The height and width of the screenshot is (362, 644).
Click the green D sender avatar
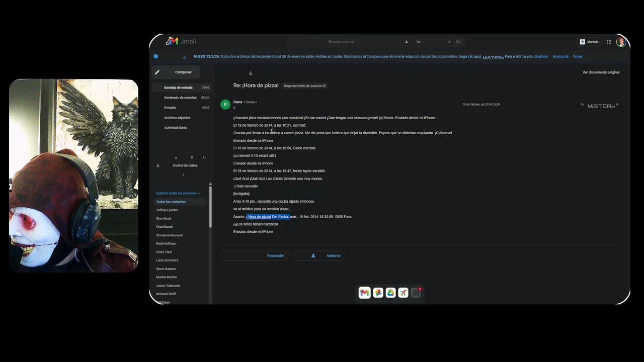coord(225,104)
